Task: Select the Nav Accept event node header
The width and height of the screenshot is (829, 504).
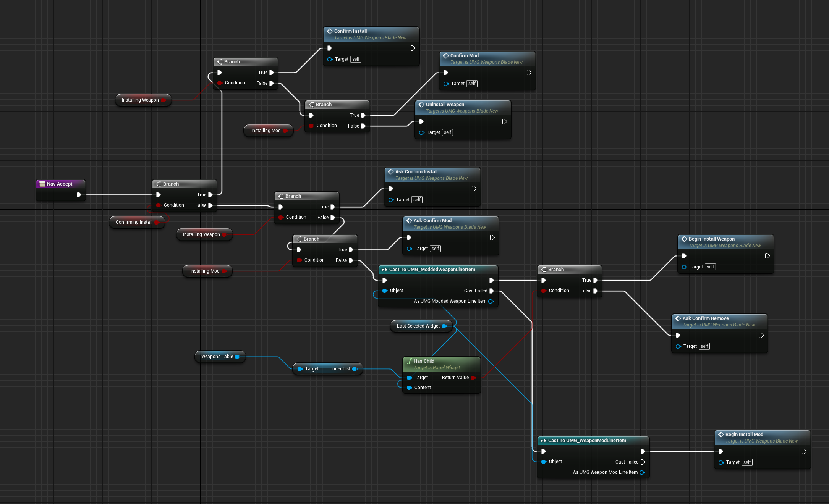Action: 61,184
